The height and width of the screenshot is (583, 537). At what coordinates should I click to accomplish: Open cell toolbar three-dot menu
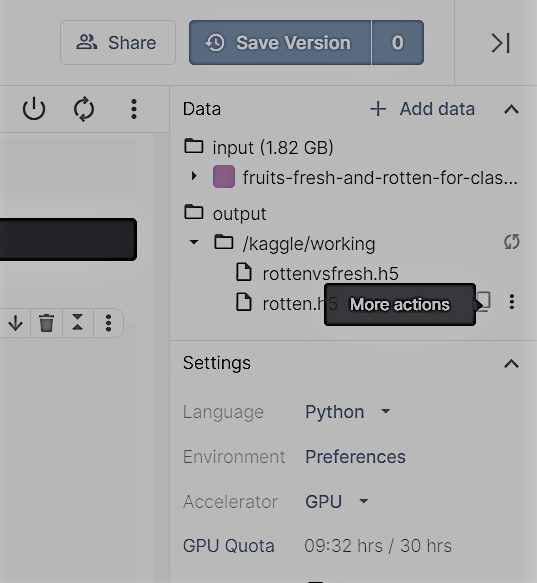[108, 323]
